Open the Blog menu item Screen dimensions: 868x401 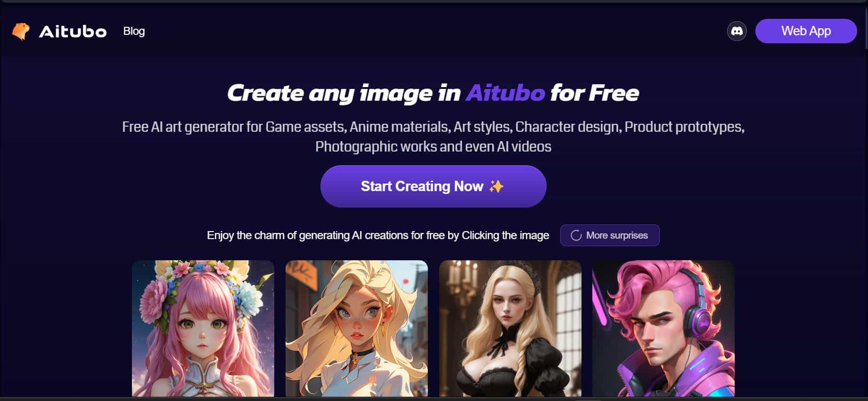(x=134, y=31)
